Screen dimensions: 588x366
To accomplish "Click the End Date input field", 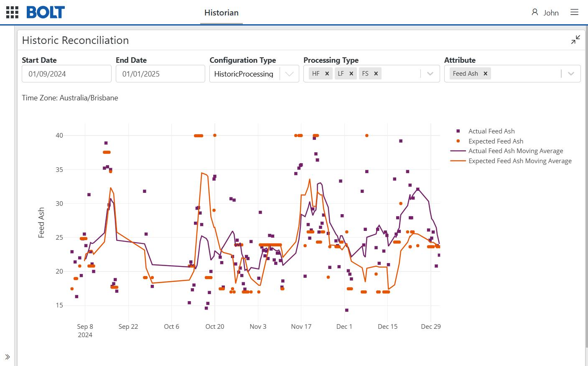I will [160, 74].
